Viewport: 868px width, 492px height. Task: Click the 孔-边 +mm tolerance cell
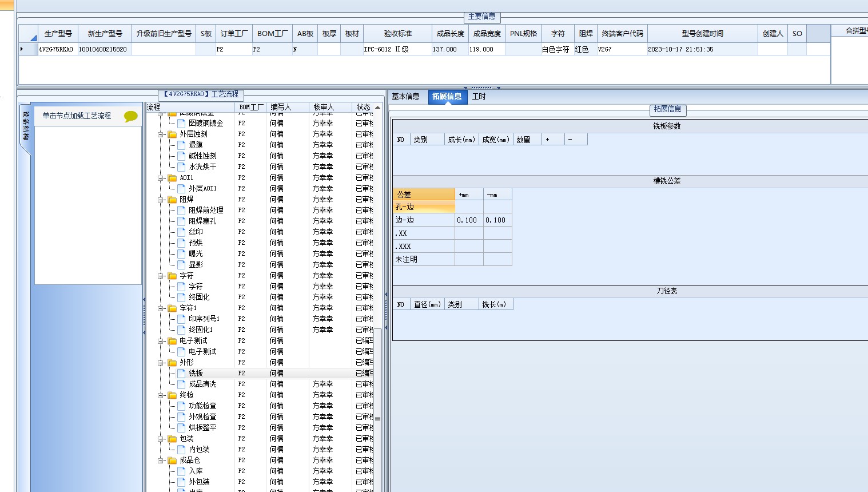pos(469,207)
